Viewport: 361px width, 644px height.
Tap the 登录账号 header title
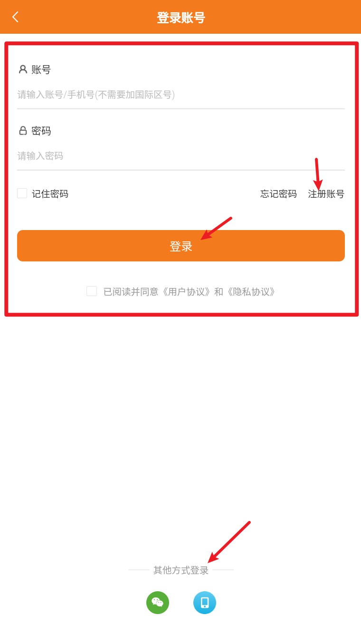(181, 18)
